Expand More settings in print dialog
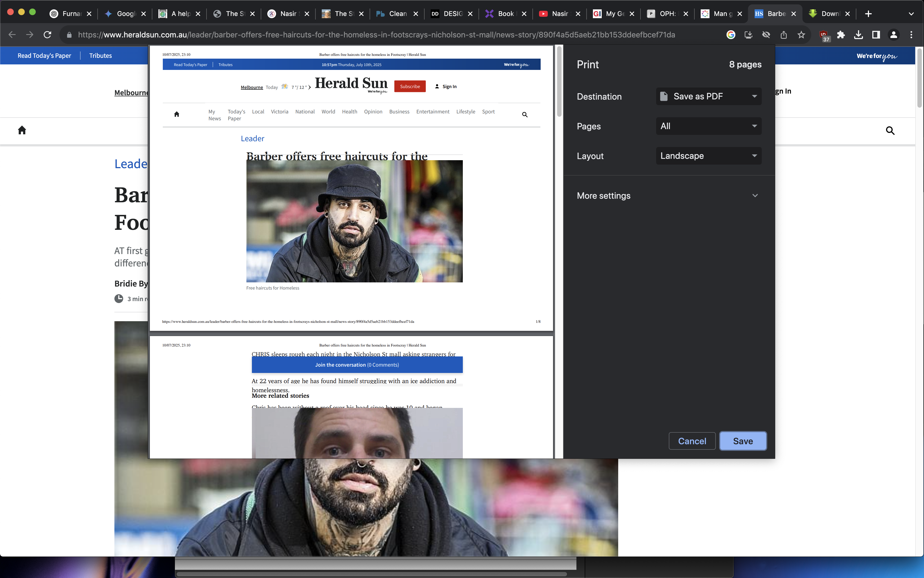Screen dimensions: 924x578 tap(669, 196)
